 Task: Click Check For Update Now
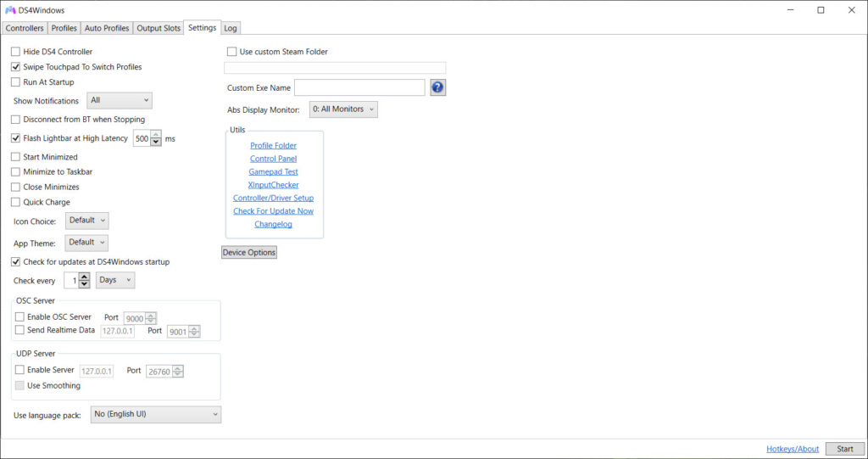(274, 211)
